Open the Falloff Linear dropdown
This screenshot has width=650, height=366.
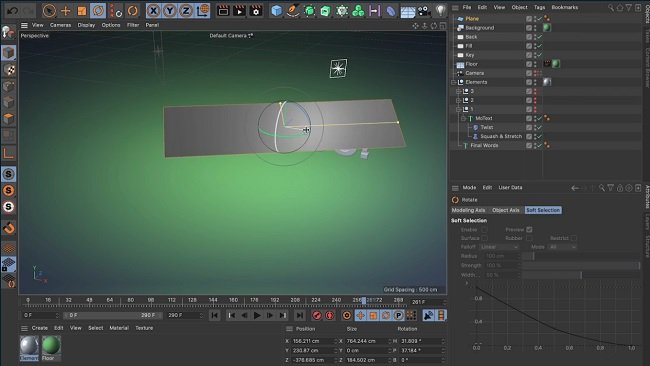[x=499, y=247]
